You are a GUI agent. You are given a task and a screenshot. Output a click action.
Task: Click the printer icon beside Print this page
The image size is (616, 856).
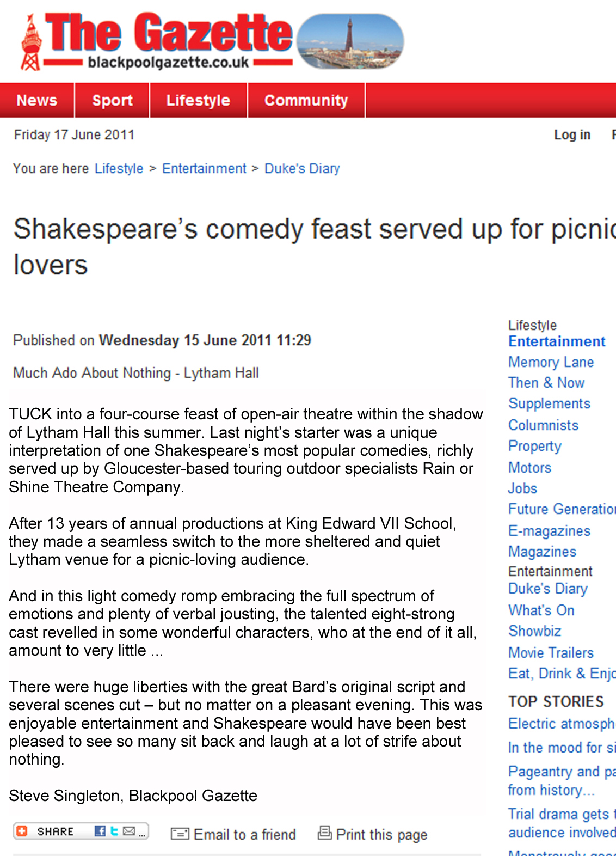(x=324, y=833)
